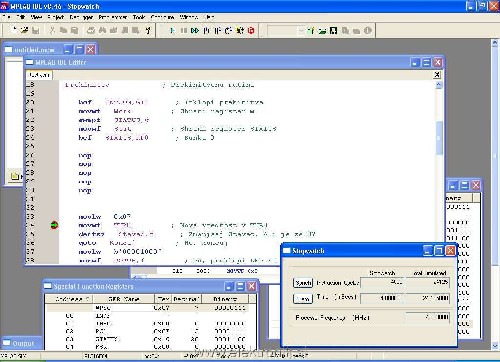Click the save workspace disk icon
Image resolution: width=500 pixels, height=362 pixels.
333,31
